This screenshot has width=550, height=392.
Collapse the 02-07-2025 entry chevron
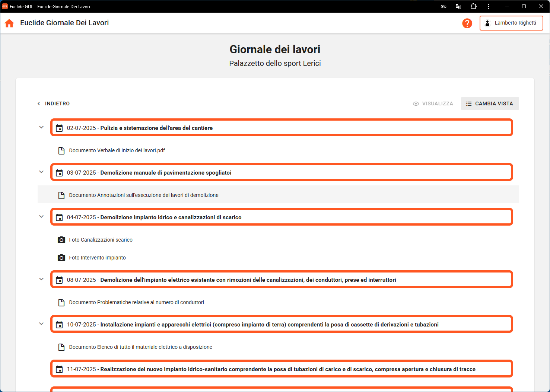click(41, 127)
